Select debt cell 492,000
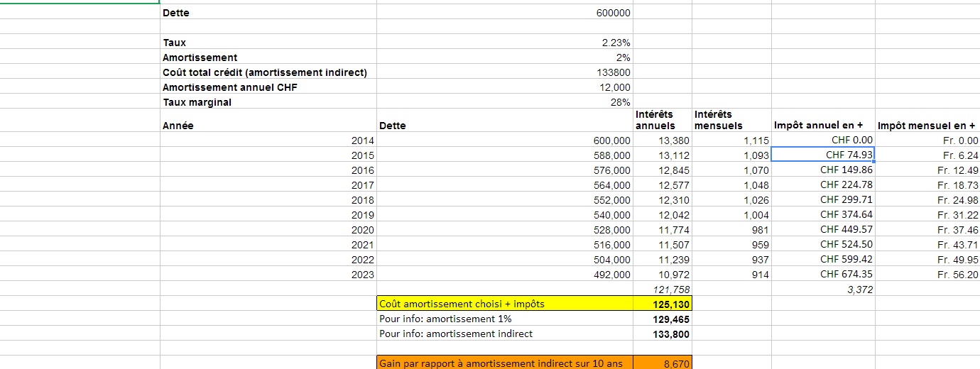The width and height of the screenshot is (980, 369). (504, 275)
